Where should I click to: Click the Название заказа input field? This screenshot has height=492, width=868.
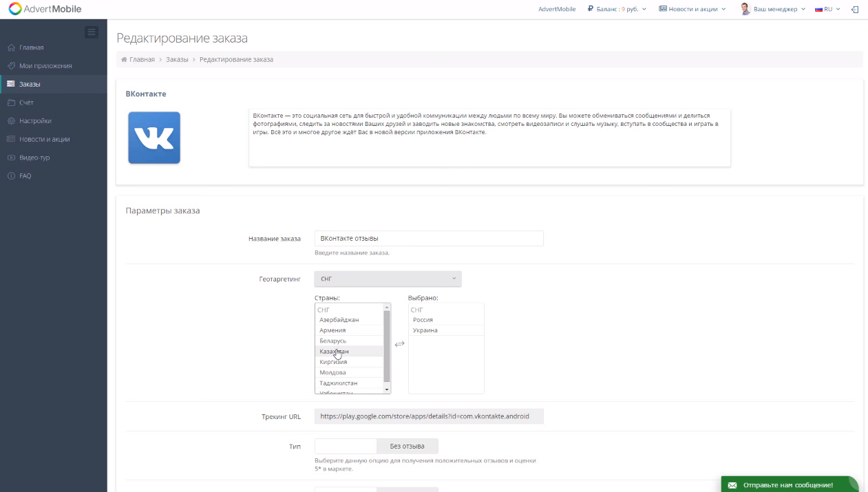pyautogui.click(x=429, y=239)
